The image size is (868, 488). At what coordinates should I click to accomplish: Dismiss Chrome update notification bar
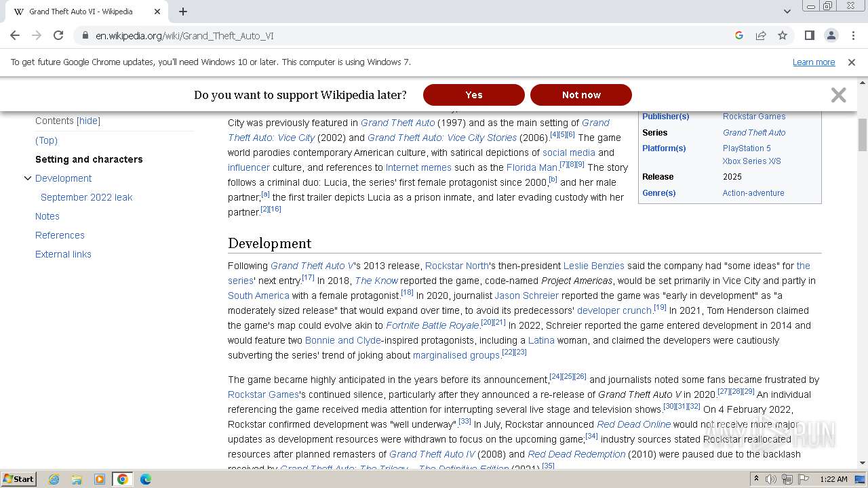pos(852,62)
